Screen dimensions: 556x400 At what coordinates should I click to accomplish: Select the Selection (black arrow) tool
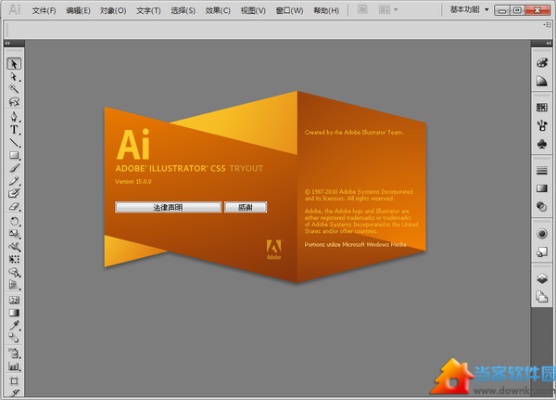pyautogui.click(x=14, y=64)
